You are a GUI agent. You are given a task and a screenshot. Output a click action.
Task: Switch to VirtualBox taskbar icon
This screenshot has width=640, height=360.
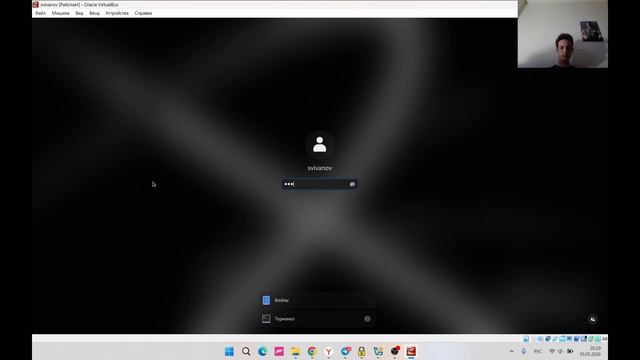tap(411, 351)
